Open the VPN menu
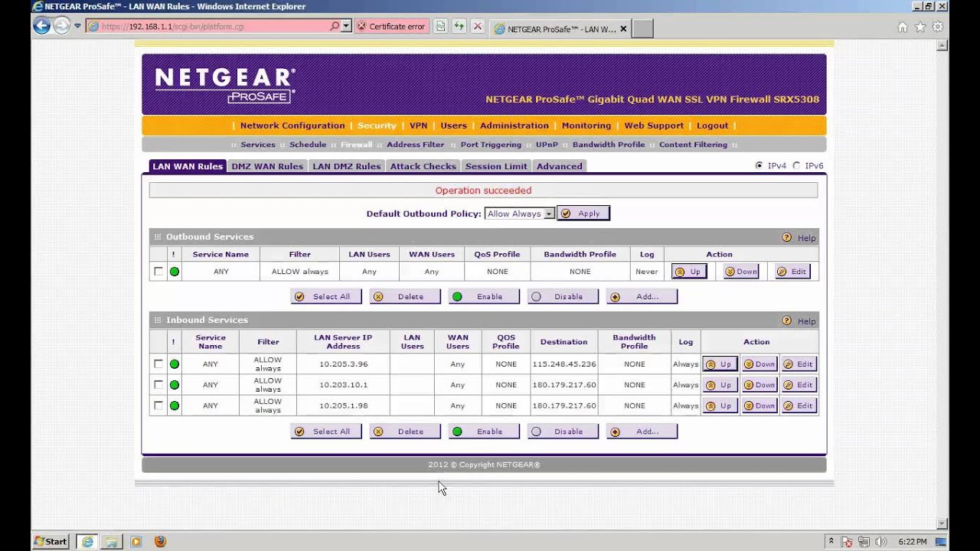 click(418, 126)
